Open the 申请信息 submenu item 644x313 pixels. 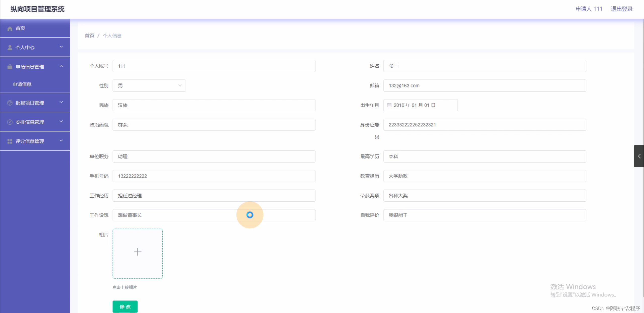pyautogui.click(x=22, y=84)
